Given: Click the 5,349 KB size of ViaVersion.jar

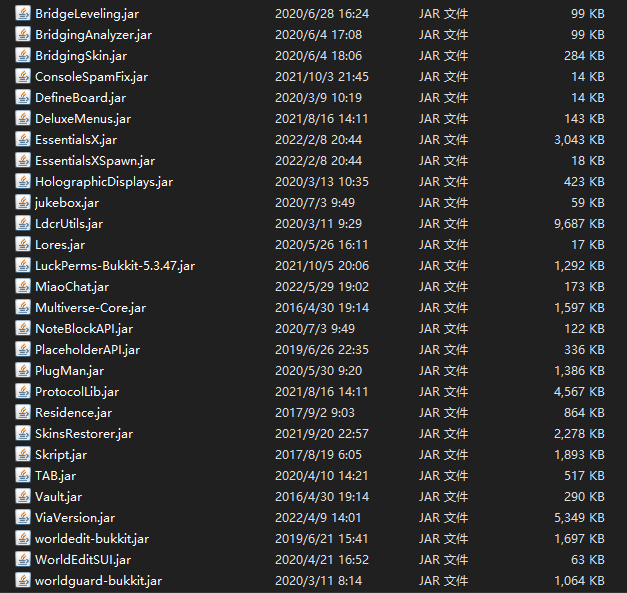Looking at the screenshot, I should pos(579,517).
